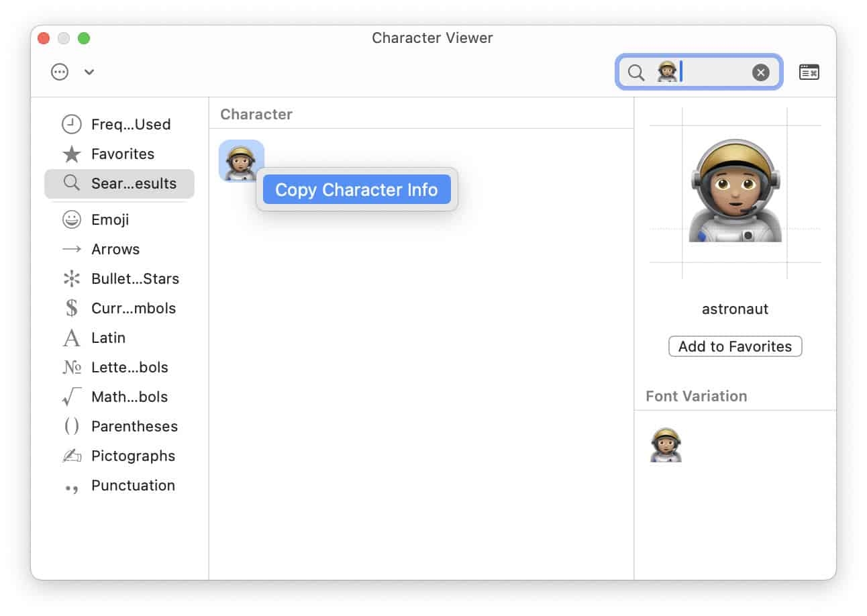Open the Currency Symbols category

point(133,308)
